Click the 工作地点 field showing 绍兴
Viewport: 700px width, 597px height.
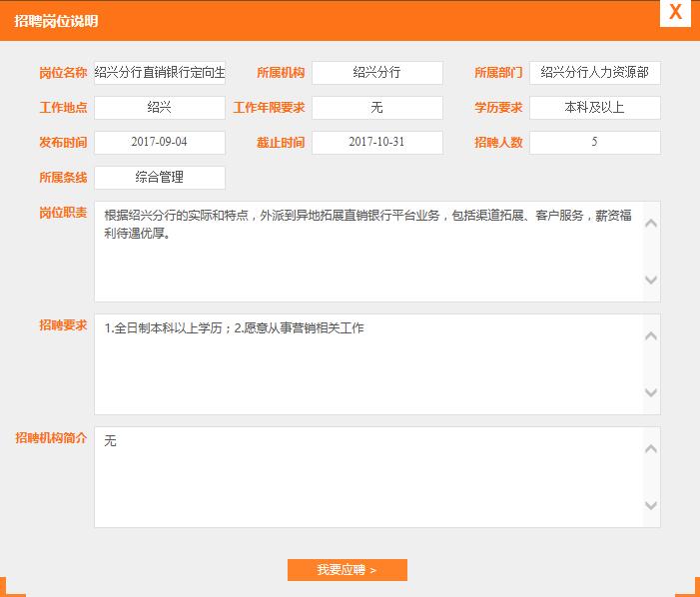click(x=160, y=108)
